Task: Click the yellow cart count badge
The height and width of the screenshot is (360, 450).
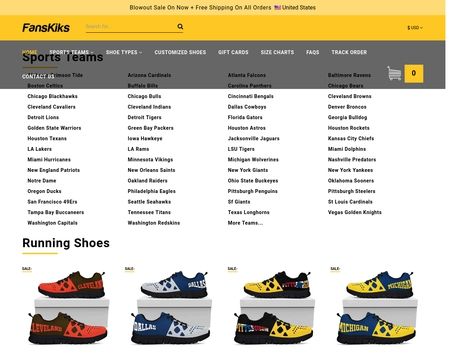Action: pyautogui.click(x=414, y=73)
